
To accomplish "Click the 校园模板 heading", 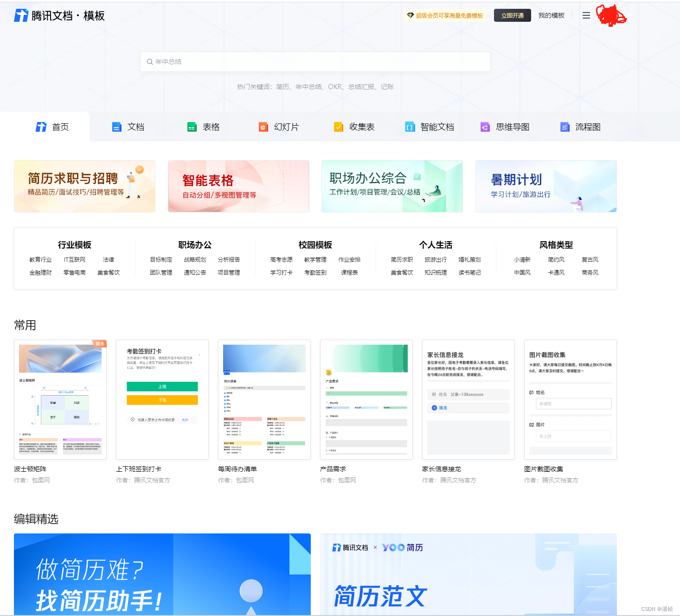I will pos(315,245).
